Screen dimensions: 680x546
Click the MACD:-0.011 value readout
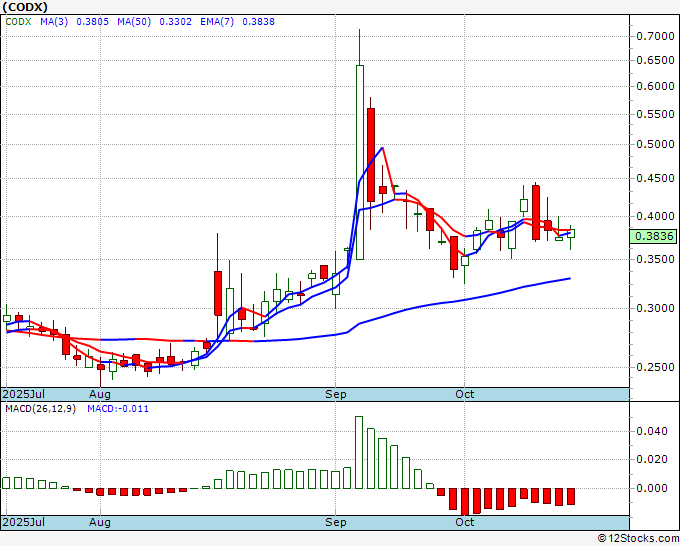118,409
